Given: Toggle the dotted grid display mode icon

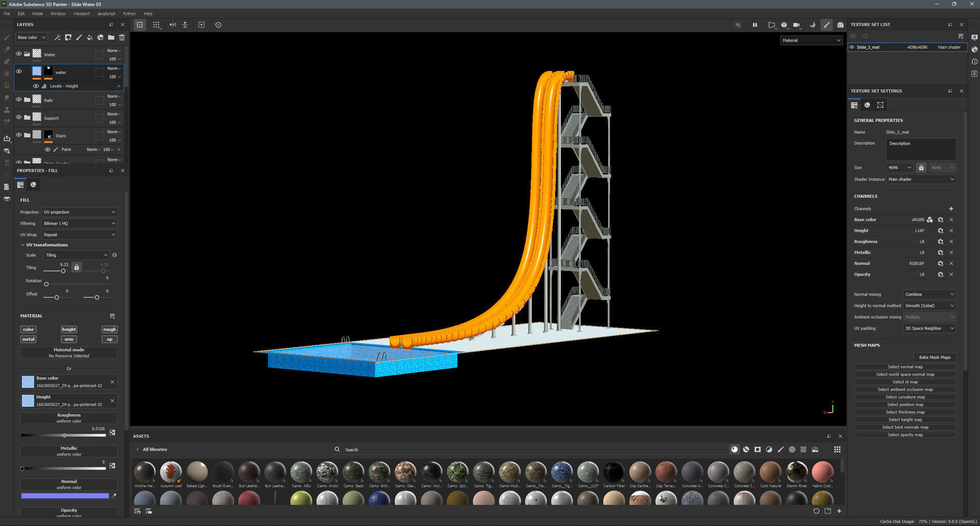Looking at the screenshot, I should pyautogui.click(x=156, y=24).
